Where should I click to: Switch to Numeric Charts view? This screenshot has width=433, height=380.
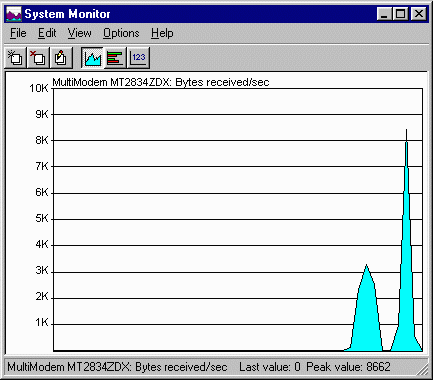[138, 58]
